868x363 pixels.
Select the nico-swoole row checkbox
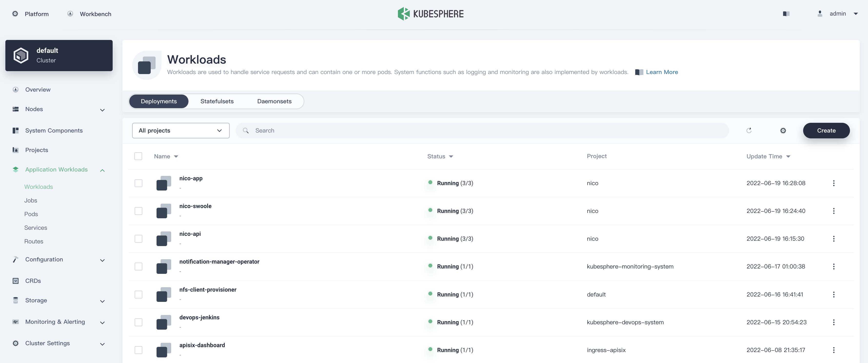(138, 211)
